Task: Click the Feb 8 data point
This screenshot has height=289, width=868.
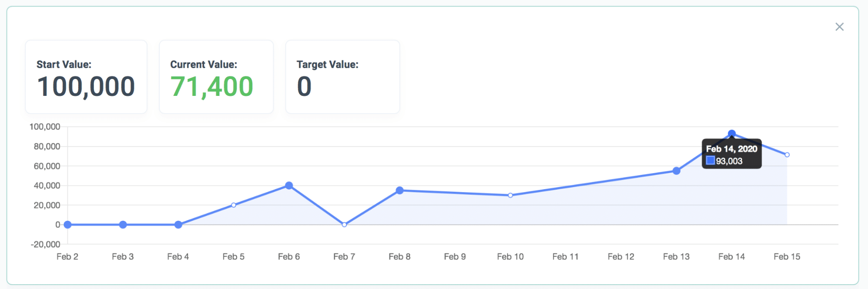Action: coord(399,190)
